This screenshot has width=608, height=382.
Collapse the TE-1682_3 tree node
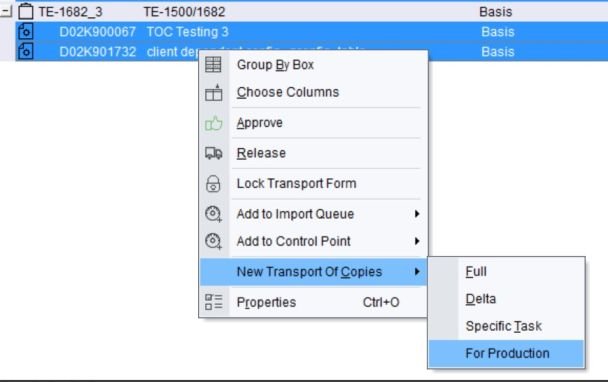click(6, 12)
